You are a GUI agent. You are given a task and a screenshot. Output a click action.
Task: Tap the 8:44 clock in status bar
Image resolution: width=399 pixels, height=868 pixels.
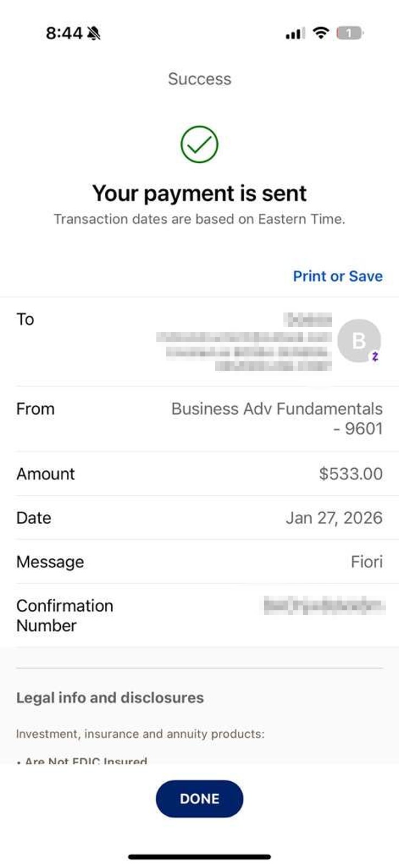[x=64, y=33]
